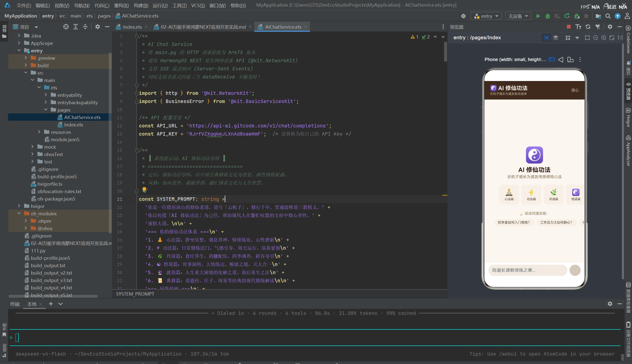This screenshot has height=364, width=632.
Task: Refresh the previewer
Action: (588, 27)
